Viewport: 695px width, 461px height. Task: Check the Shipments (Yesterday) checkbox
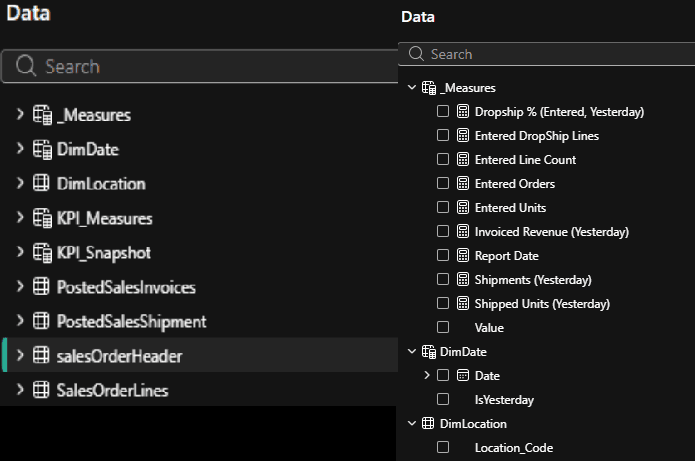pyautogui.click(x=443, y=279)
